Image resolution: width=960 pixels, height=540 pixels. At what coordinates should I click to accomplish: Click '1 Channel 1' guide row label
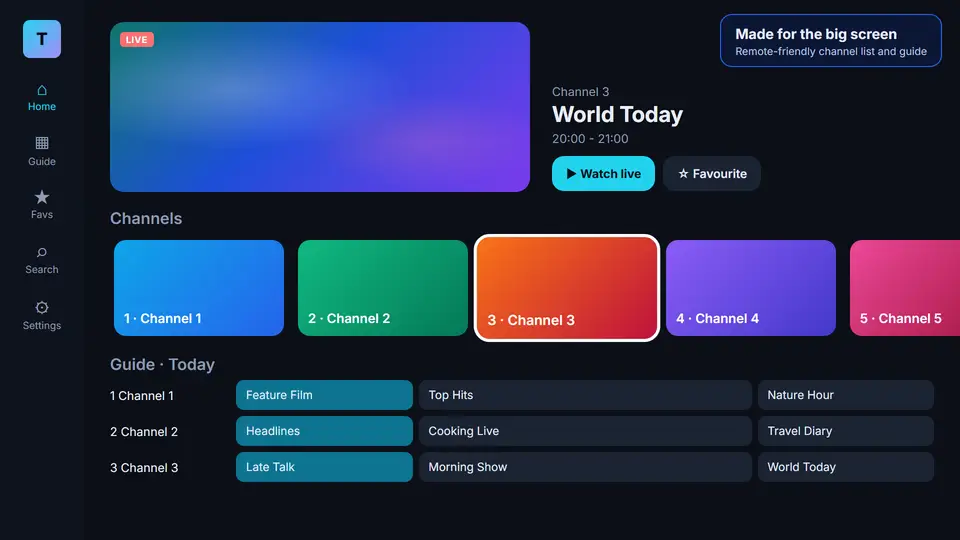pos(141,396)
